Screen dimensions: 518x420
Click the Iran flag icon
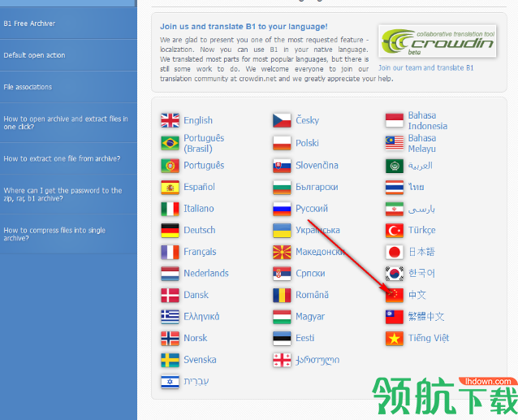coord(394,209)
